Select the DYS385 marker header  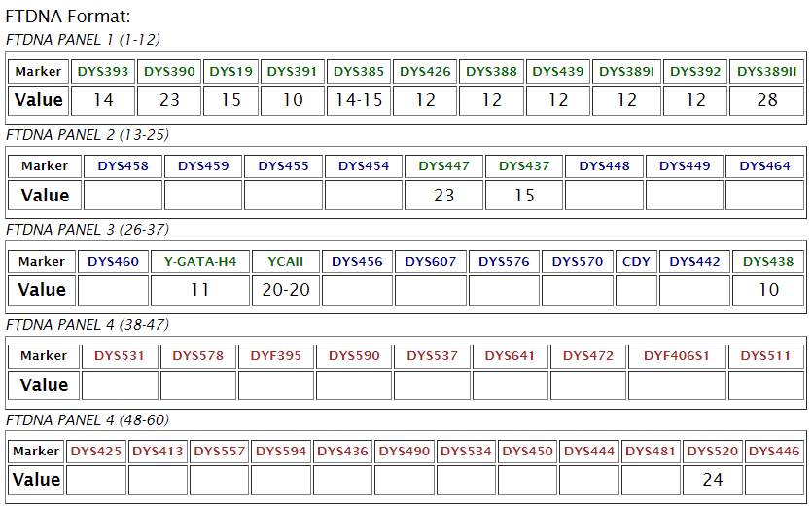[359, 72]
